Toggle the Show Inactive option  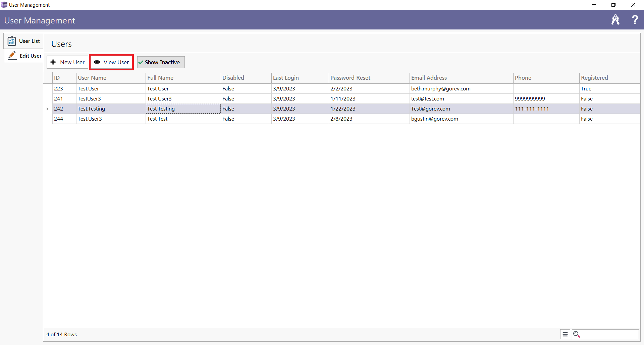[x=161, y=62]
